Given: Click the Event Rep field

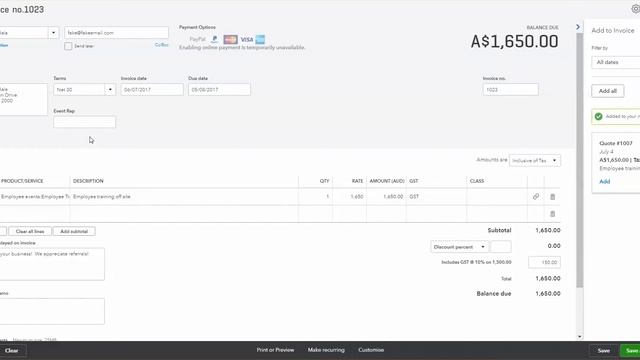Looking at the screenshot, I should [84, 122].
